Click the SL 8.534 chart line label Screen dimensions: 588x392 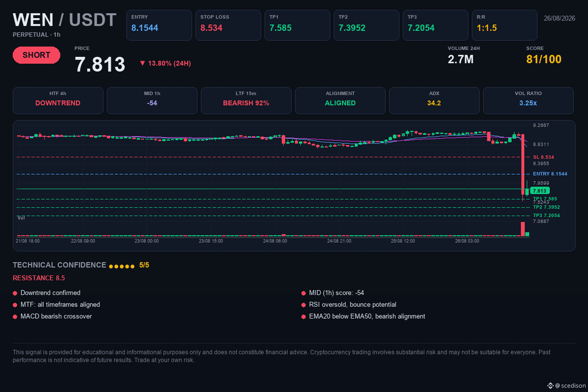point(543,157)
